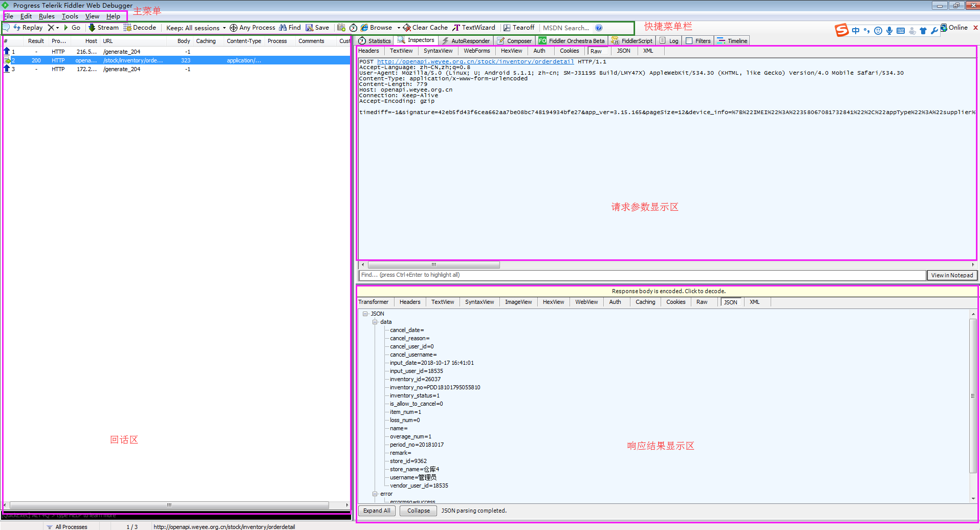Collapse the JSON root node
This screenshot has height=530, width=980.
(365, 314)
